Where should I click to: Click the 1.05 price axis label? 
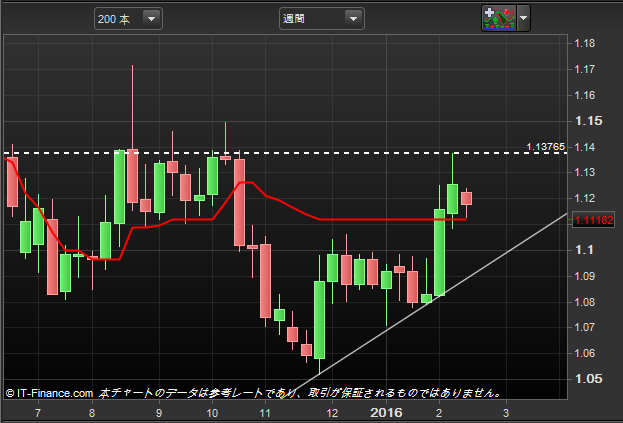pos(589,379)
